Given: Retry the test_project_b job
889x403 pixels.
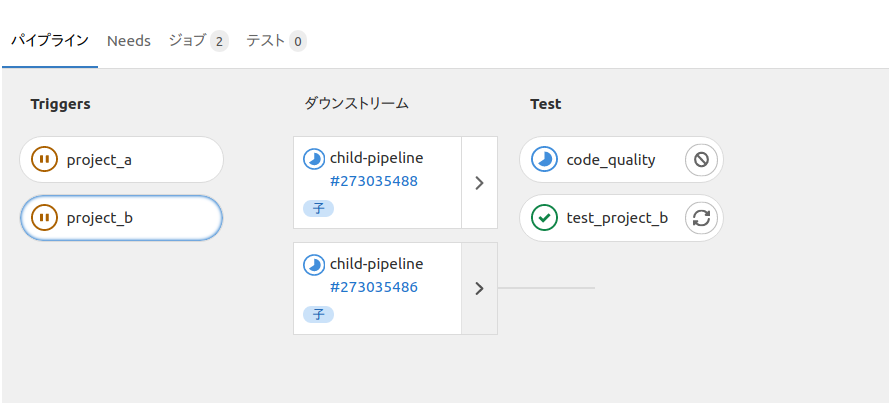Looking at the screenshot, I should (701, 218).
